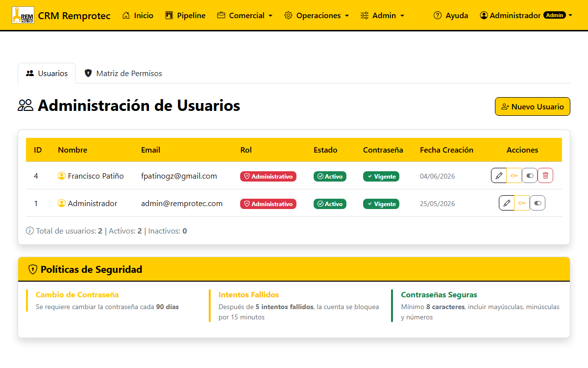Reset password key icon for Francisco Patiño
This screenshot has width=588, height=368.
[x=514, y=176]
